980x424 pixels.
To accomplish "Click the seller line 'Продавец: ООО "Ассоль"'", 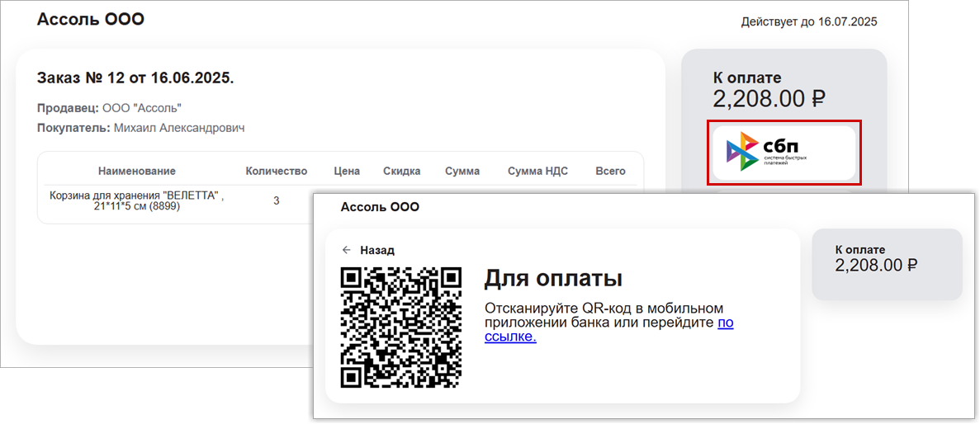I will [x=109, y=108].
